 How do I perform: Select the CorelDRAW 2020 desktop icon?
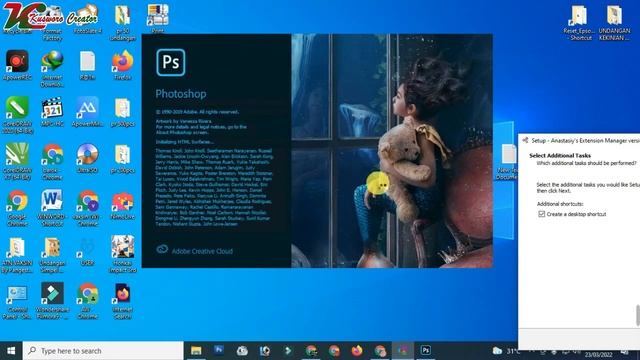pos(17,115)
